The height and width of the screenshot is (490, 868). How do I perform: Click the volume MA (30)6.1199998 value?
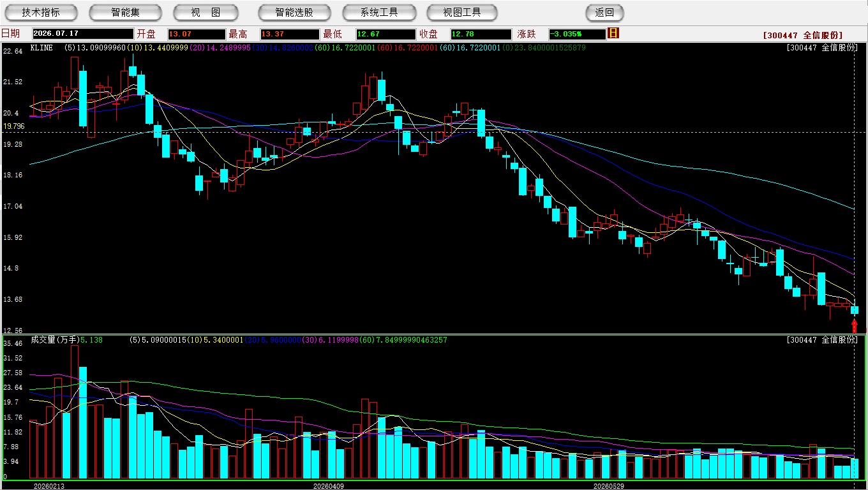coord(331,340)
